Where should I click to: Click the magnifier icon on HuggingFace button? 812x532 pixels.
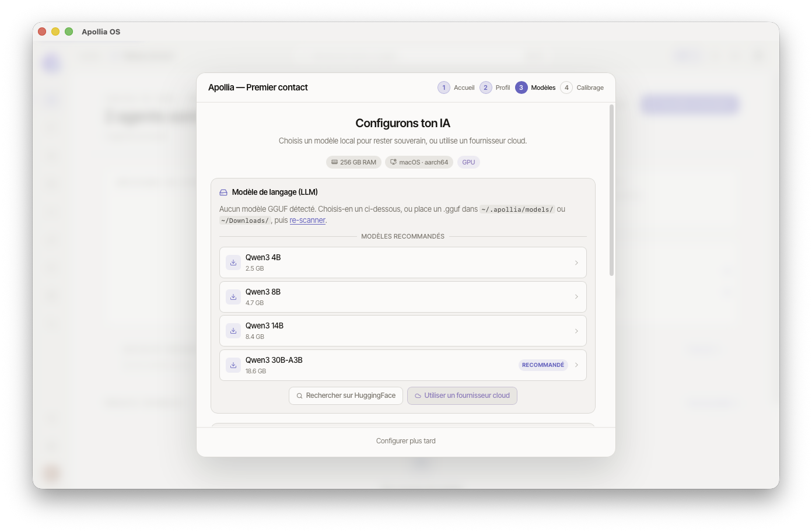[x=299, y=395]
